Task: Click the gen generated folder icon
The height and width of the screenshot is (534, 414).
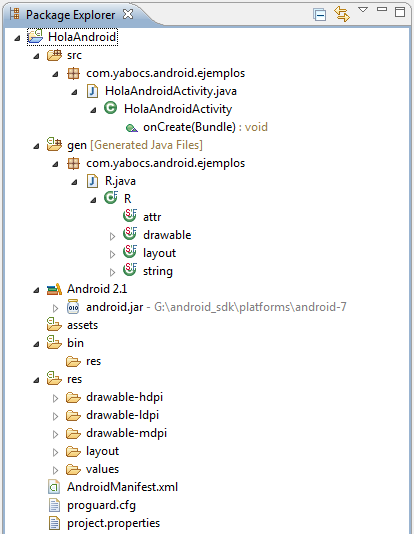Action: tap(54, 144)
